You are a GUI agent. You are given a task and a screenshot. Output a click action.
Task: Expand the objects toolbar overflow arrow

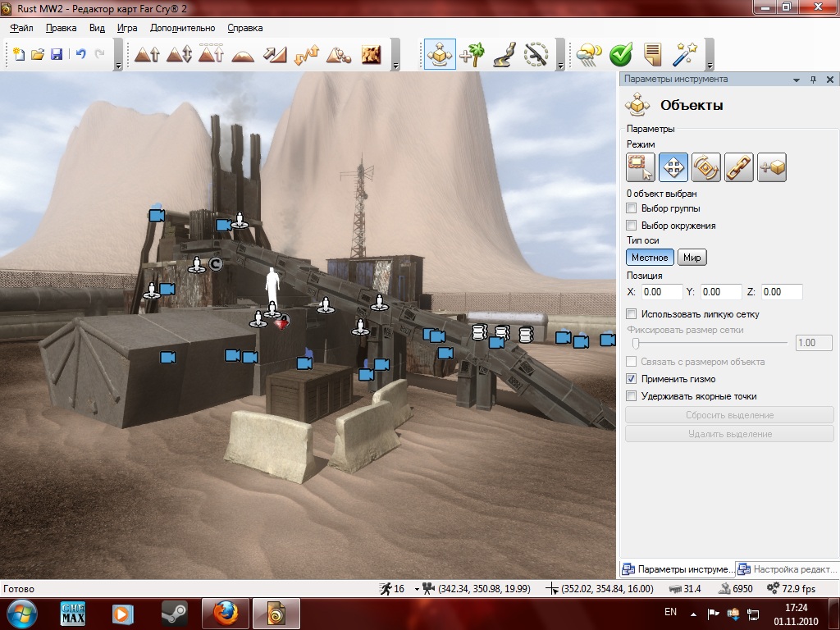coord(560,66)
